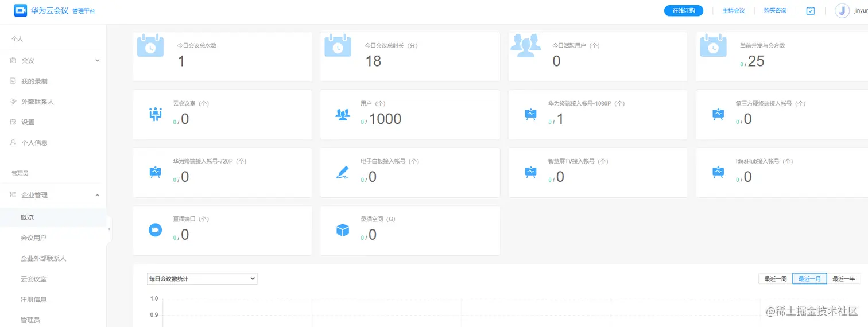
Task: Click the 直播端口（个） label
Action: click(x=191, y=219)
